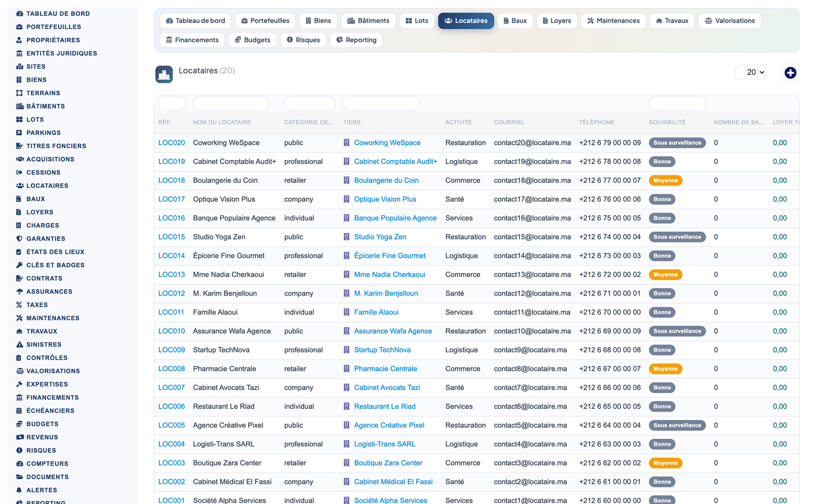815x504 pixels.
Task: Click the Parkings icon in sidebar
Action: 20,133
